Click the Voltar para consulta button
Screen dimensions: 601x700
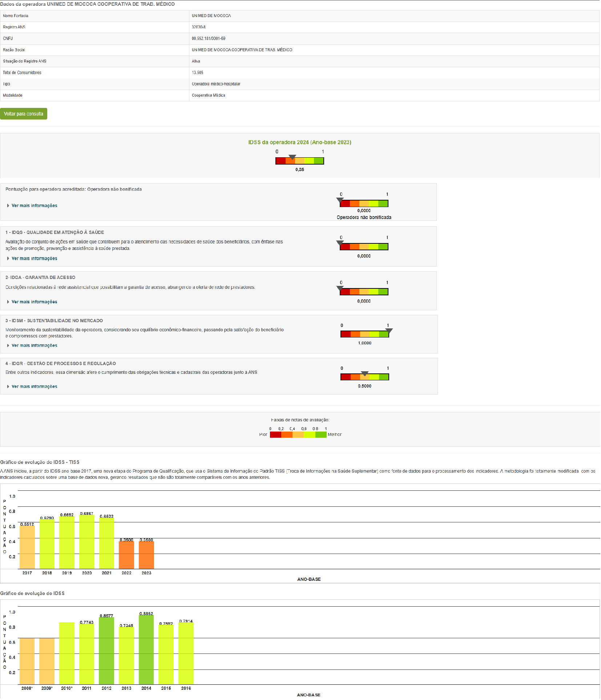click(x=24, y=114)
